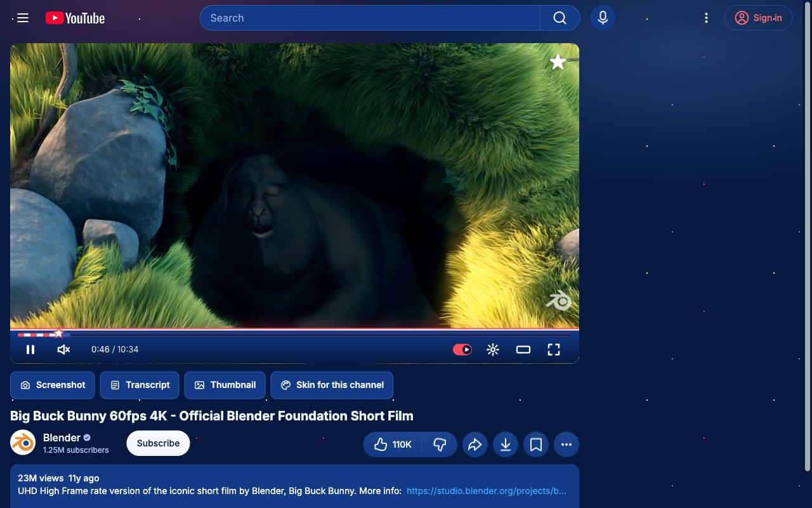Sign in to YouTube
The image size is (812, 508).
(x=758, y=18)
